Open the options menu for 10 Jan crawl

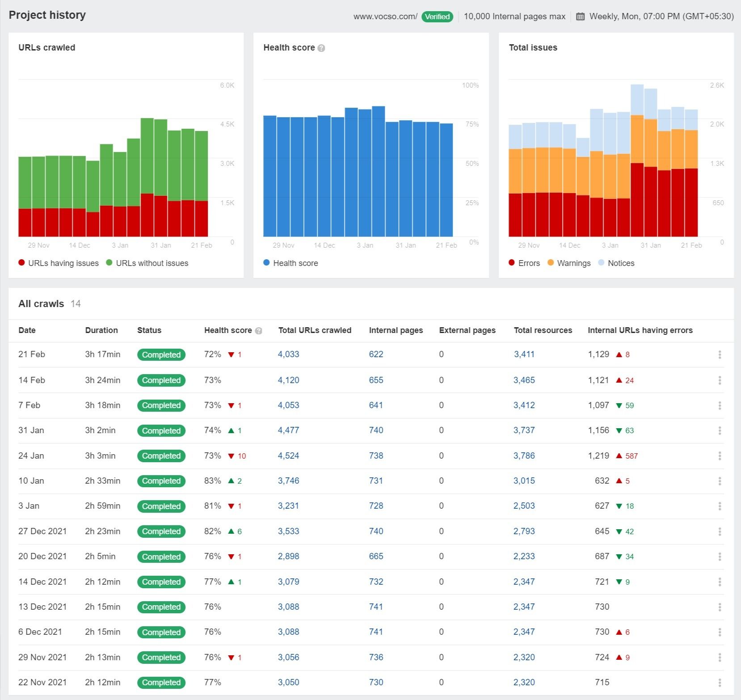point(719,481)
